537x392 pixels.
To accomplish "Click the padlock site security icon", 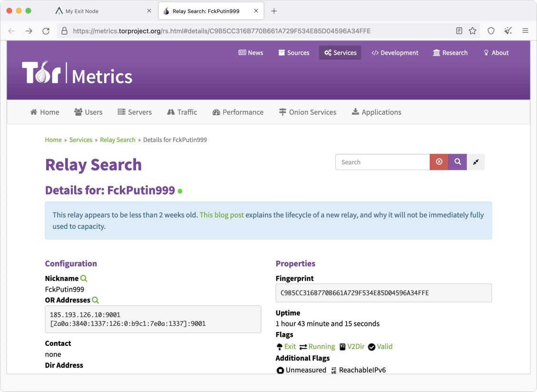I will coord(64,31).
